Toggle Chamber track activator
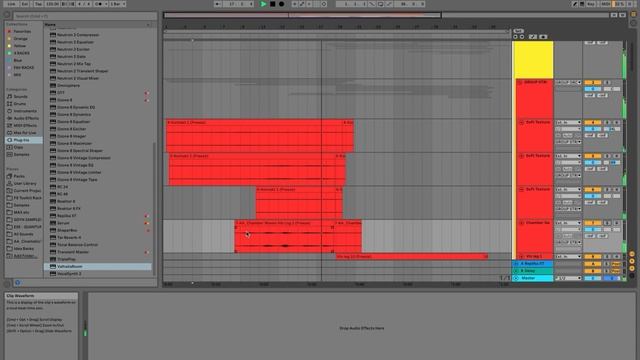The height and width of the screenshot is (360, 640). pyautogui.click(x=592, y=223)
